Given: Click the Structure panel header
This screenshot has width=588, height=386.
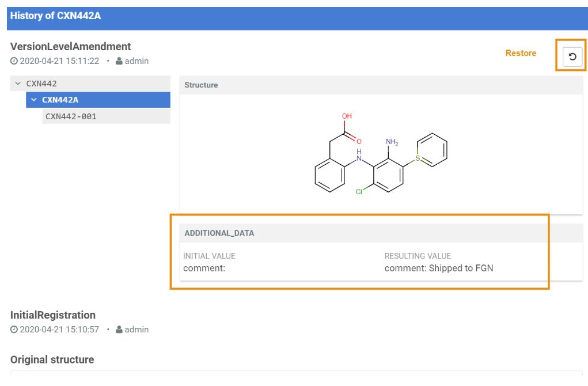Looking at the screenshot, I should (x=201, y=85).
